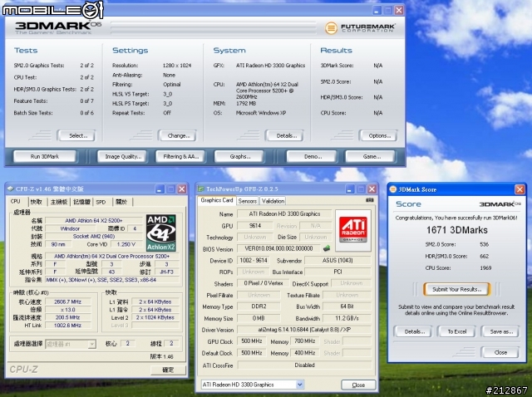The width and height of the screenshot is (532, 397).
Task: Click Submit Your Results... button
Action: point(456,289)
